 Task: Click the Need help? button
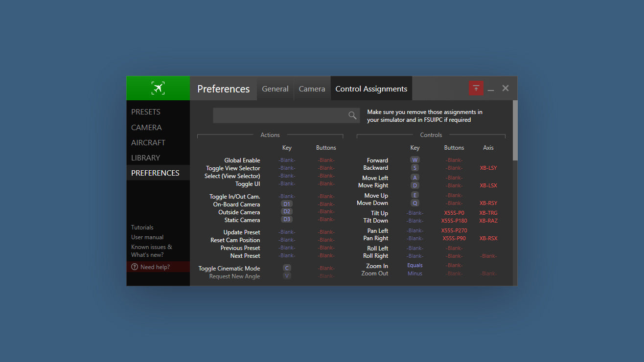(155, 267)
